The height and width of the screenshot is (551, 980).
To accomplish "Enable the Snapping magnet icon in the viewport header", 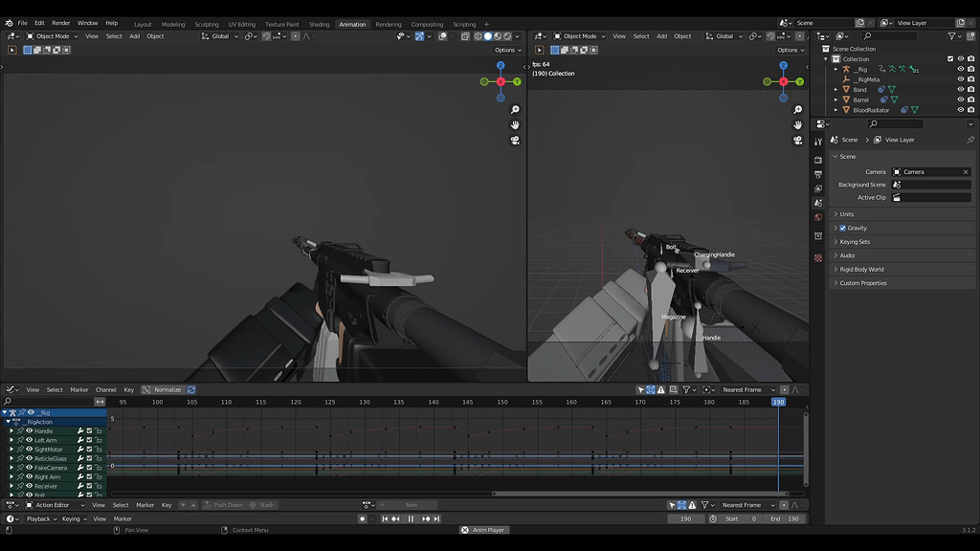I will [x=419, y=35].
